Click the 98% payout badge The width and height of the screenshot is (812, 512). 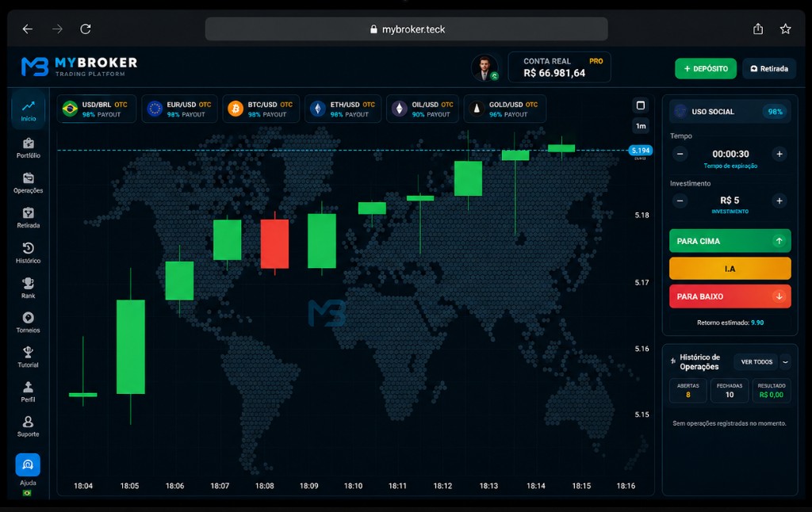click(x=775, y=111)
